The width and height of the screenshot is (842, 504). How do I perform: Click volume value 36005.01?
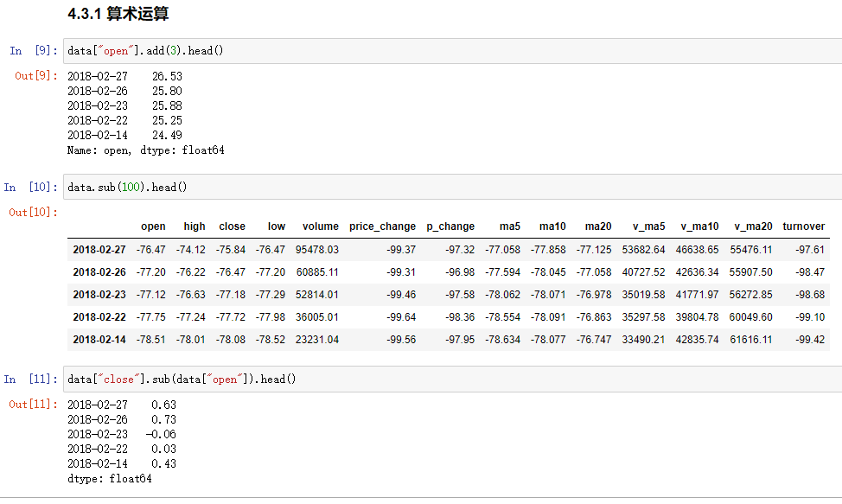point(317,317)
